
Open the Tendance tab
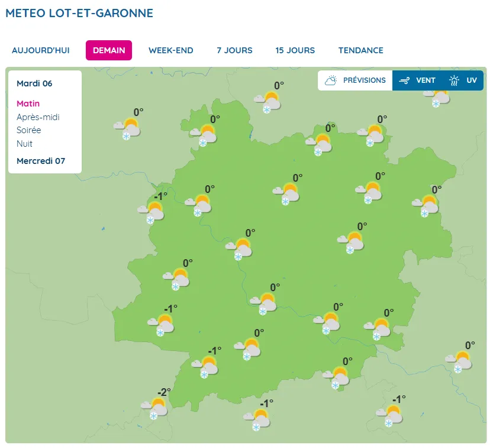tap(361, 50)
